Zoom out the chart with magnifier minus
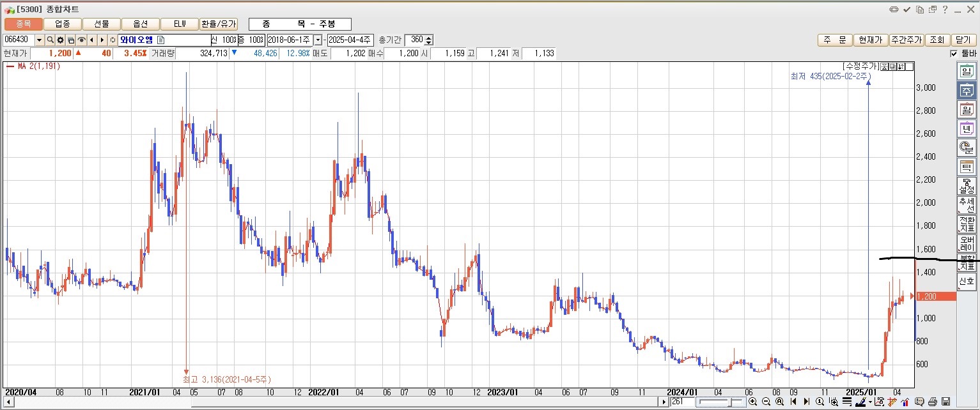The height and width of the screenshot is (410, 980). coord(766,402)
